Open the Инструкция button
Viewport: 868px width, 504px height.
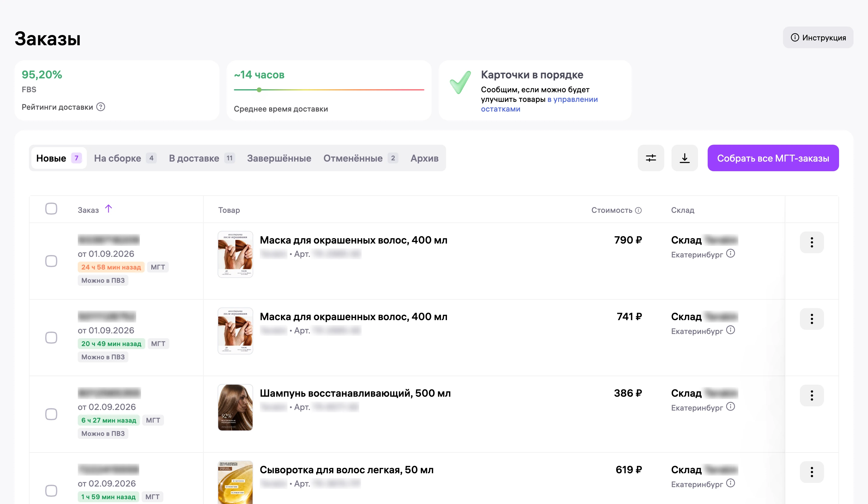pyautogui.click(x=818, y=38)
